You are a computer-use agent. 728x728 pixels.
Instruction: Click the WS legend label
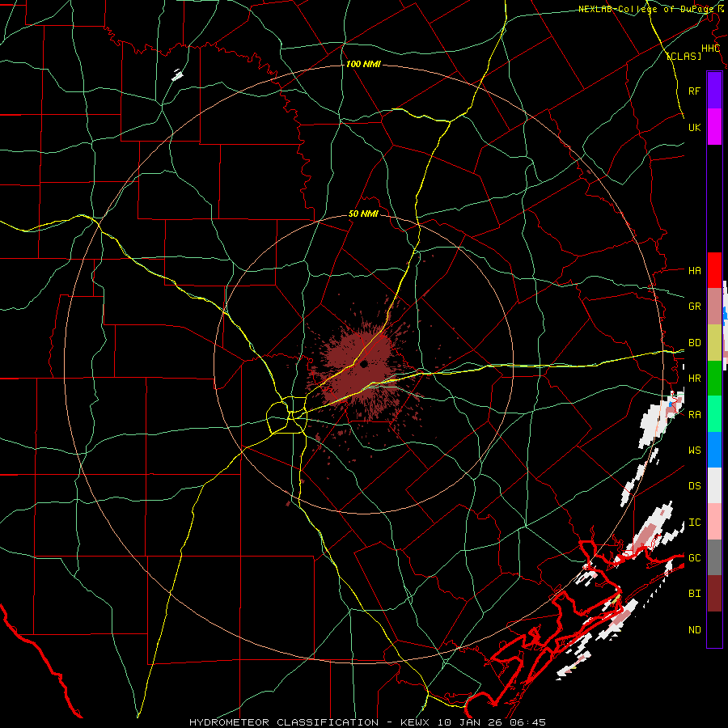694,450
